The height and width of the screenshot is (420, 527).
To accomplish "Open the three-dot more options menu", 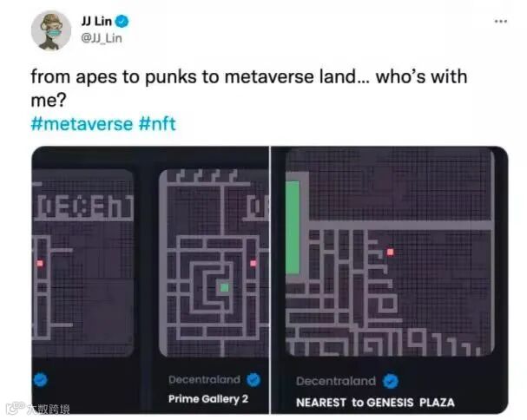I will point(500,21).
